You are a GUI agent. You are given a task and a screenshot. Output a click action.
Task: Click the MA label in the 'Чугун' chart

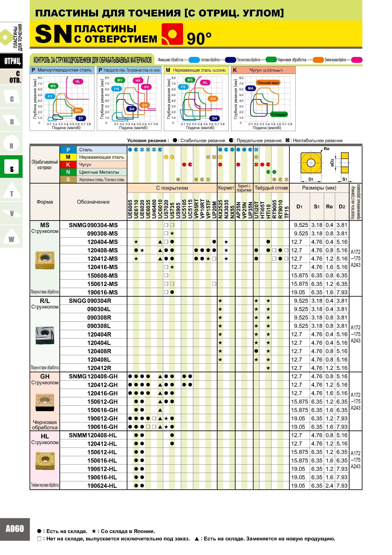pos(251,88)
